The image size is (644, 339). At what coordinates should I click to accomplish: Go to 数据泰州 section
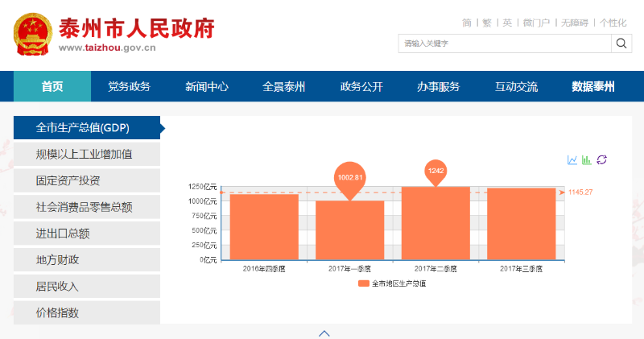(x=592, y=87)
